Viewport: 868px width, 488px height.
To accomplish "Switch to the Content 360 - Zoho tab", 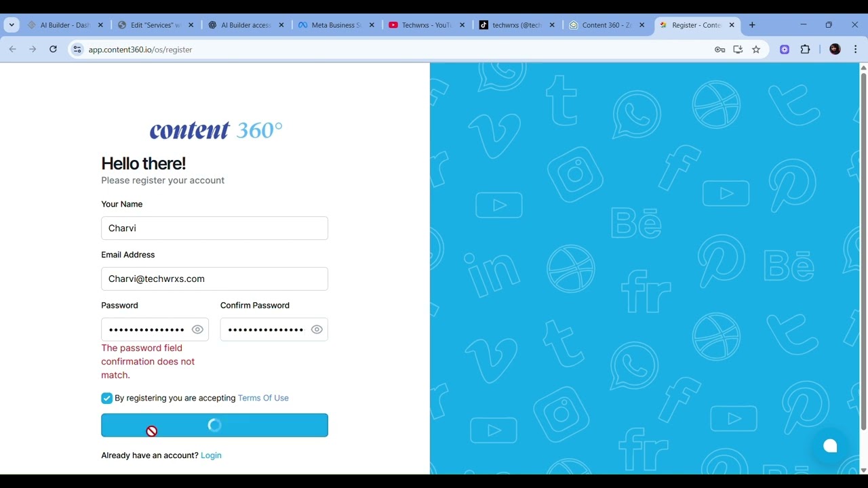I will 606,25.
